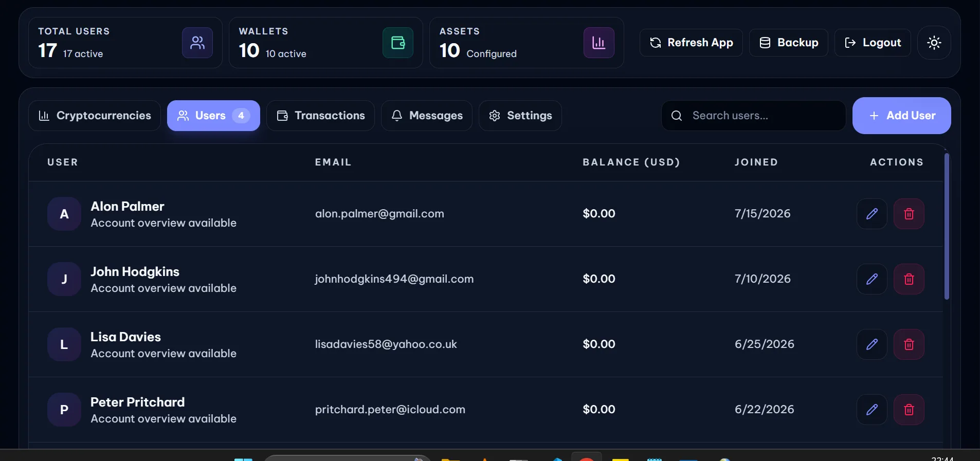This screenshot has width=980, height=461.
Task: Click Alon Palmer's 'A' avatar
Action: pyautogui.click(x=64, y=214)
